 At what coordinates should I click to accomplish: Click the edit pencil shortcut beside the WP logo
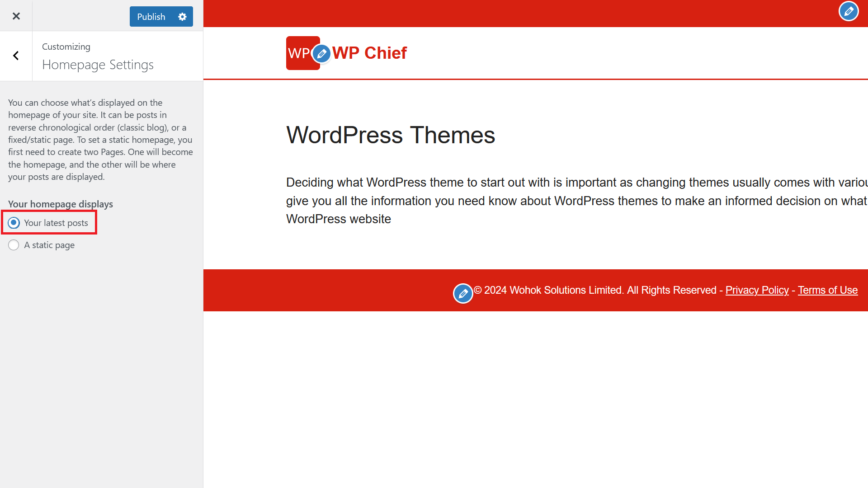(321, 54)
